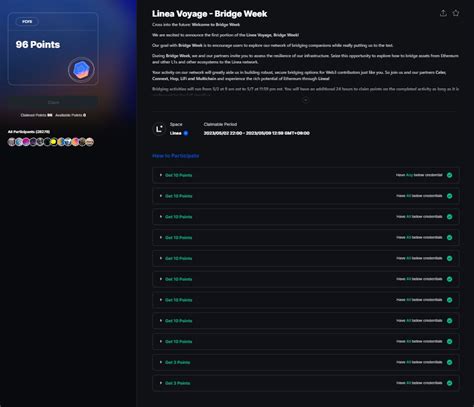Select the 96 Points reward card
Viewport: 474px width, 407px height.
(x=53, y=49)
